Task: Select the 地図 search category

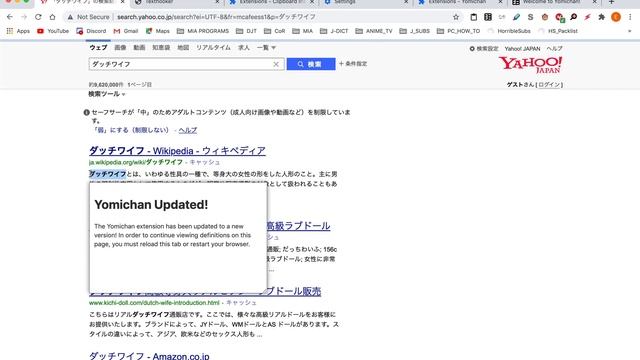Action: [x=183, y=48]
